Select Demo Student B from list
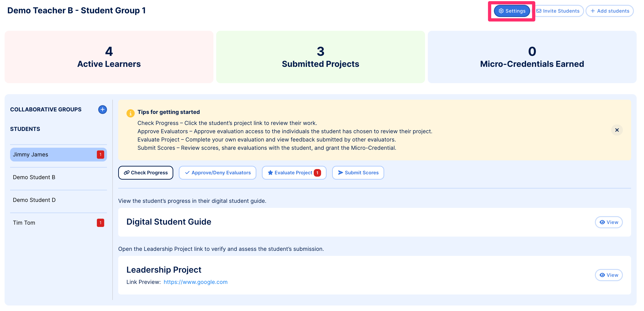This screenshot has width=644, height=311. (34, 177)
